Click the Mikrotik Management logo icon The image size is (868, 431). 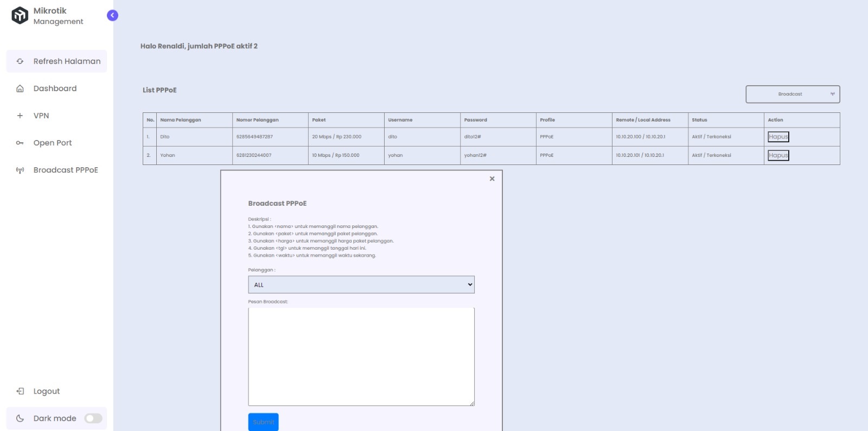[x=20, y=16]
